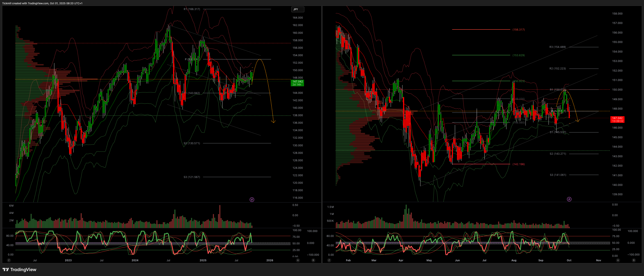Image resolution: width=644 pixels, height=276 pixels.
Task: Click the green (153.629) level label
Action: (x=518, y=55)
